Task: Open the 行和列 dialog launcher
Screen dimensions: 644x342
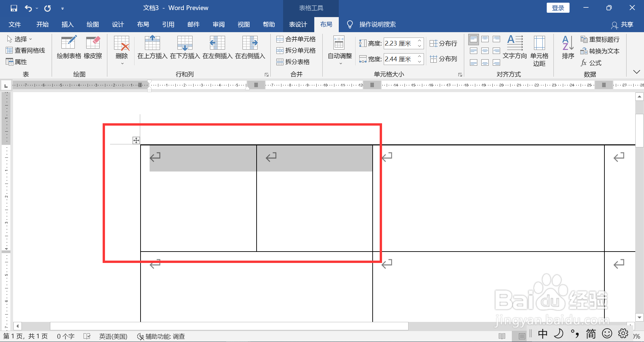Action: pyautogui.click(x=267, y=75)
